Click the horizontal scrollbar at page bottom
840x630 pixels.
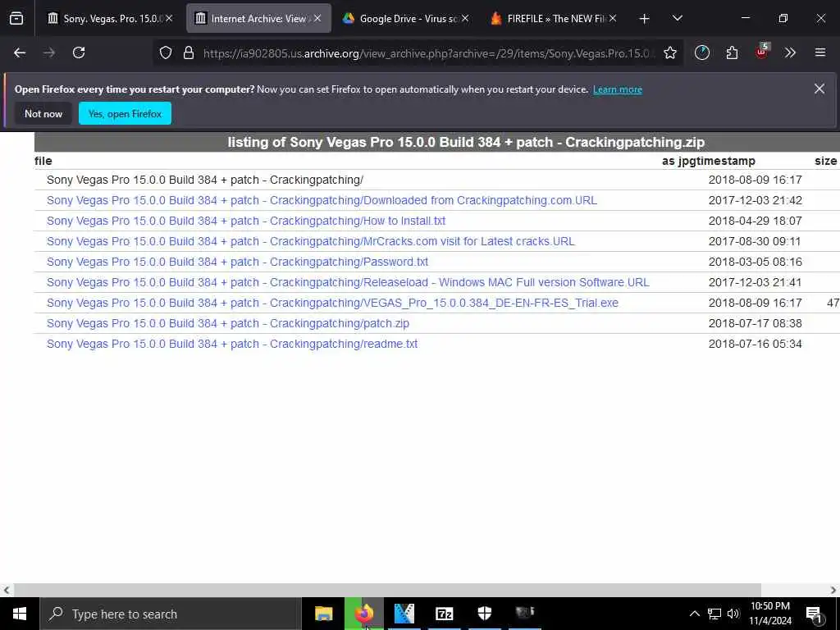(x=387, y=590)
